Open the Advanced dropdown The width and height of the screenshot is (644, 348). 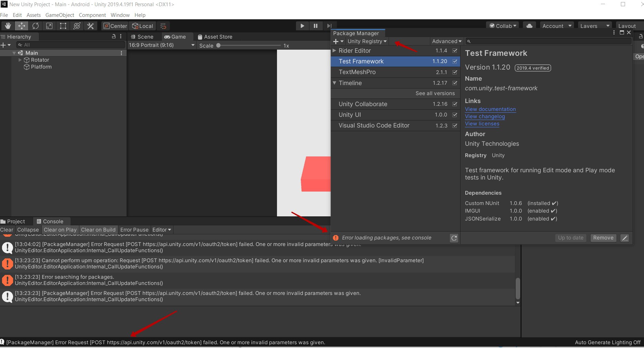point(447,41)
